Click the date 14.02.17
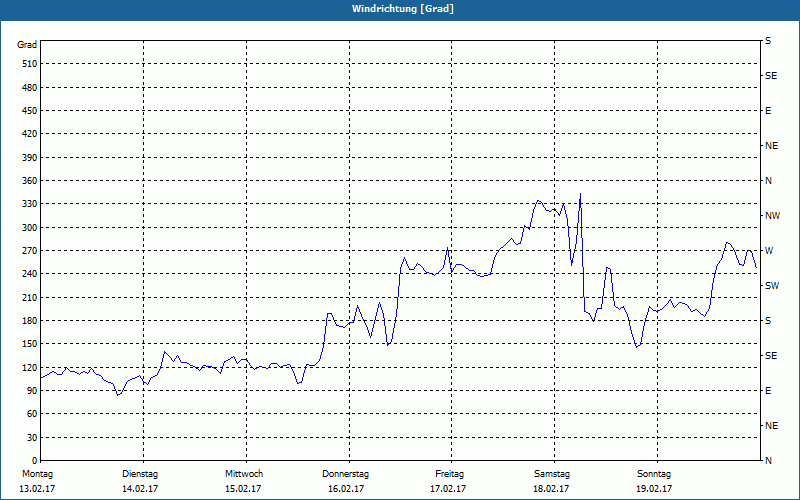The width and height of the screenshot is (800, 500). pyautogui.click(x=140, y=489)
